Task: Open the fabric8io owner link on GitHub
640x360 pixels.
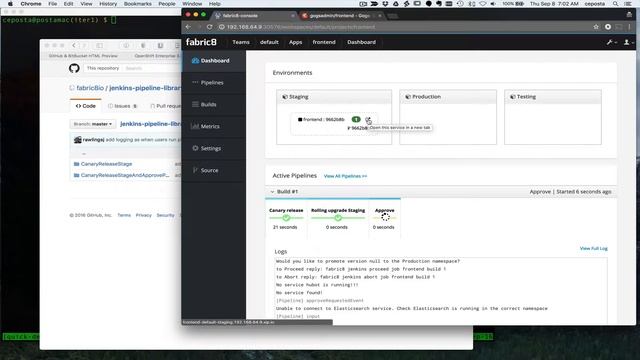Action: click(90, 88)
